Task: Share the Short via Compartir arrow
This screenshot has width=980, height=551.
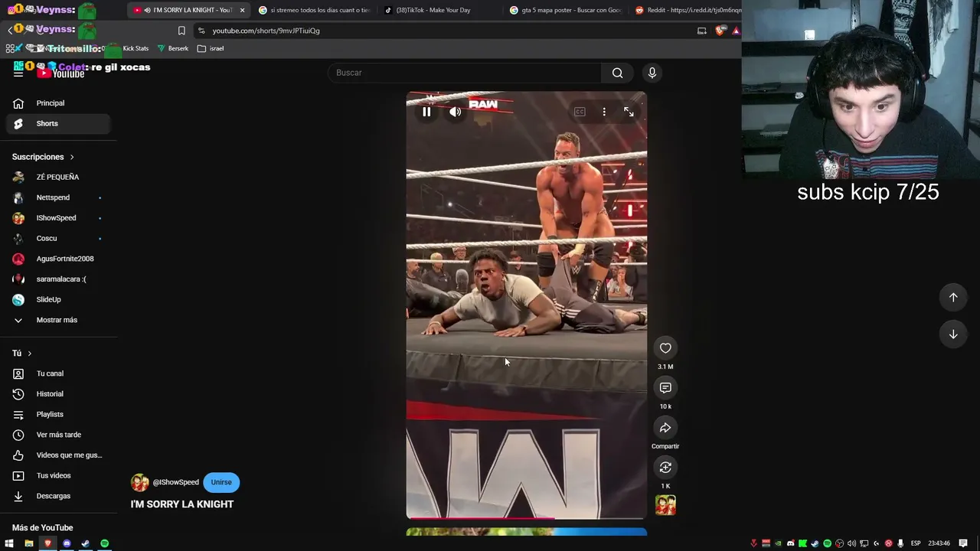Action: tap(665, 428)
